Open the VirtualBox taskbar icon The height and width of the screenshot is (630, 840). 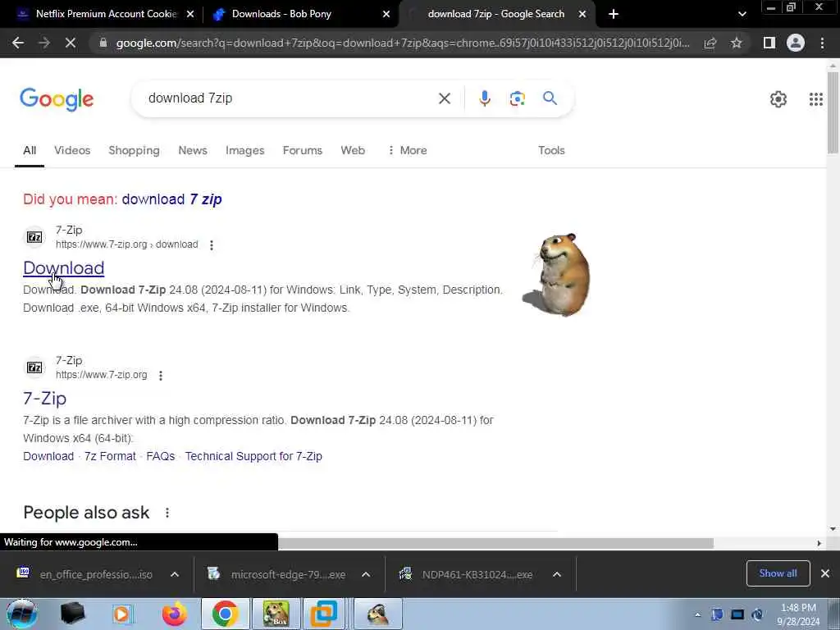324,614
